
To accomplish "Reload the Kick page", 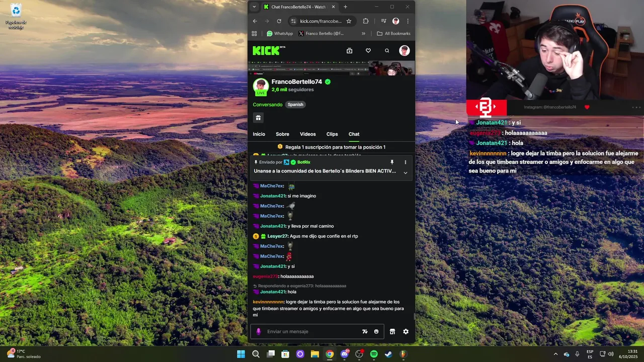I will point(279,21).
